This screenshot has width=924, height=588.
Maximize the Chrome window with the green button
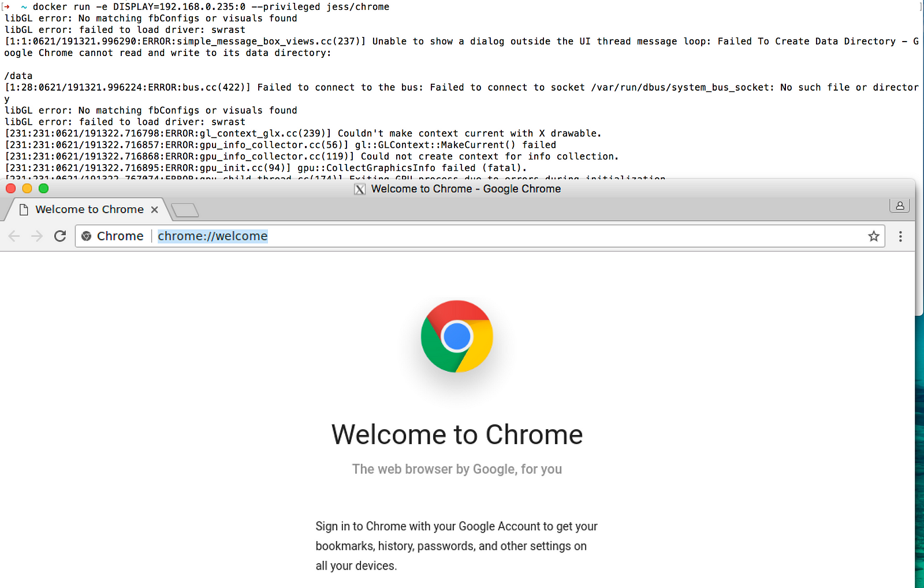[x=43, y=188]
